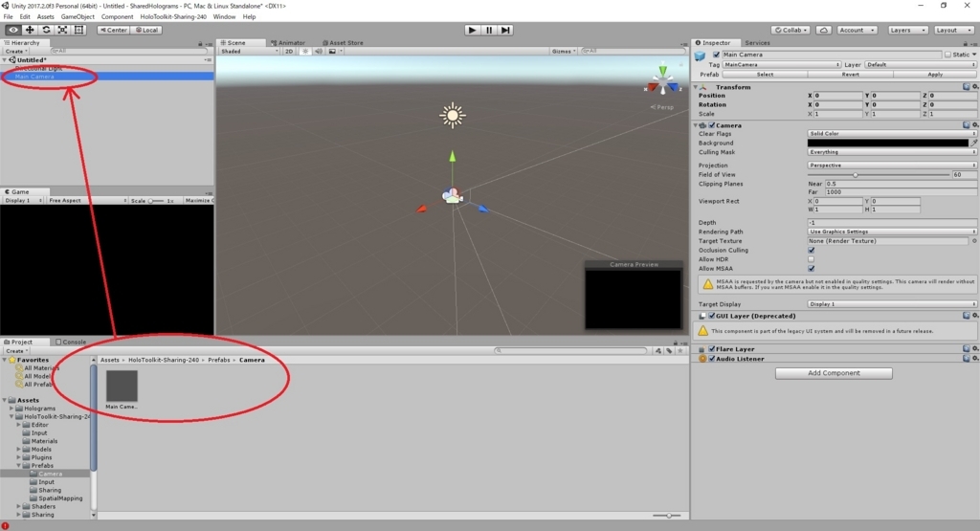Switch to the Asset Store tab
Viewport: 980px width, 531px height.
(343, 43)
